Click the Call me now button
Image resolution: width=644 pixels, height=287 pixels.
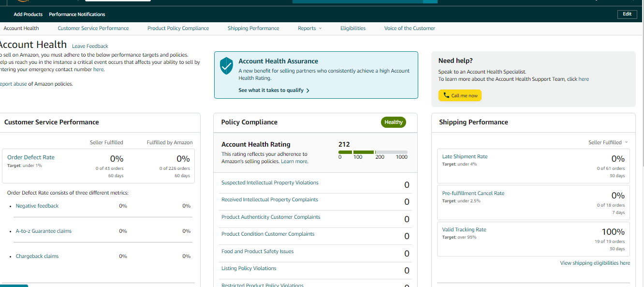coord(460,95)
